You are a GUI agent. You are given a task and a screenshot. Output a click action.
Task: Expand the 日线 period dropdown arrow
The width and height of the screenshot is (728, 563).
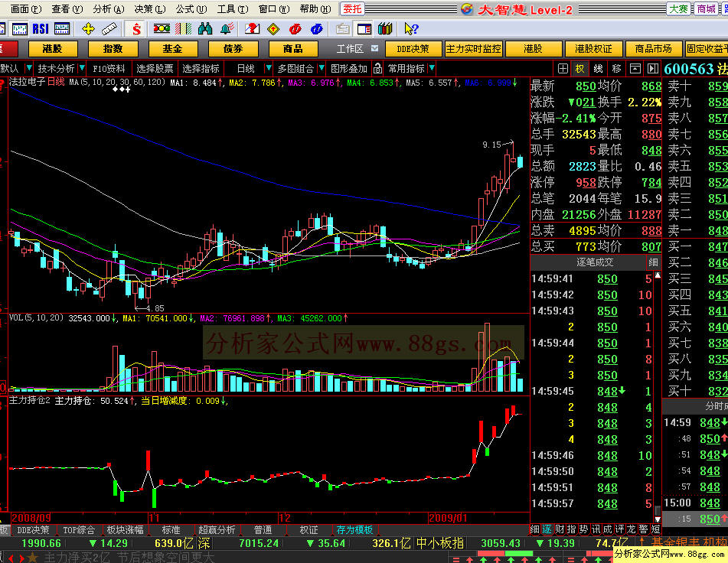pyautogui.click(x=268, y=68)
